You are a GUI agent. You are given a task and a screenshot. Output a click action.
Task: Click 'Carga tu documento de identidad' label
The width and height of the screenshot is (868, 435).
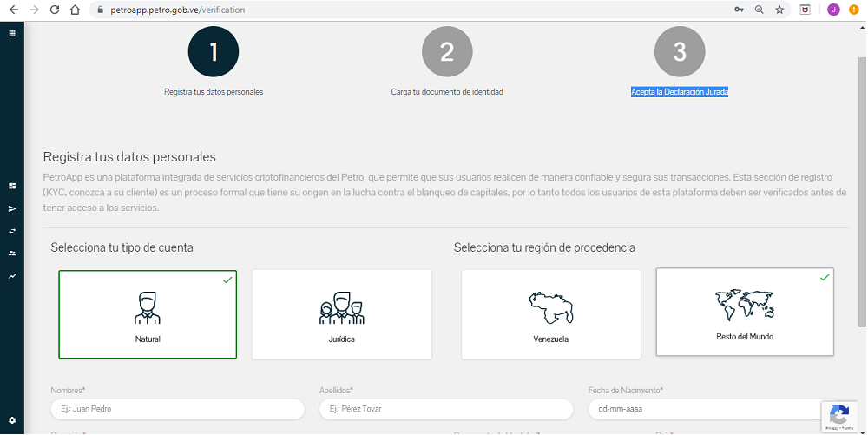tap(447, 92)
